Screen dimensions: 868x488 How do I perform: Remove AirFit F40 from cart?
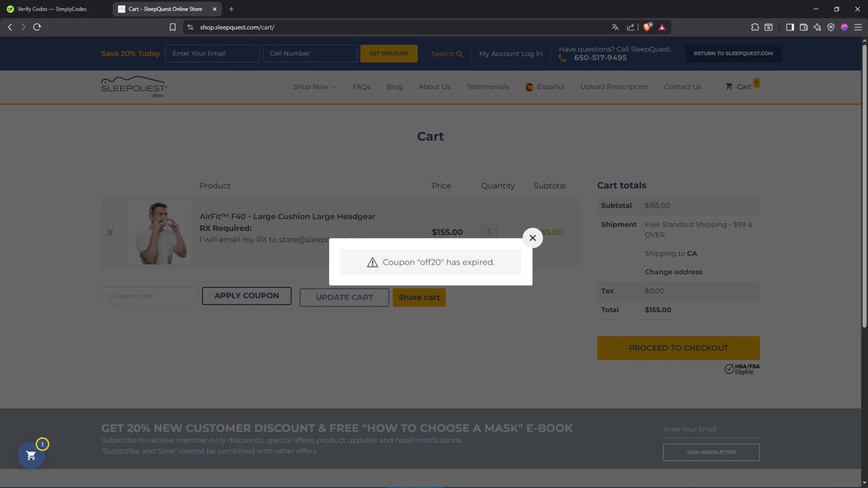point(110,232)
